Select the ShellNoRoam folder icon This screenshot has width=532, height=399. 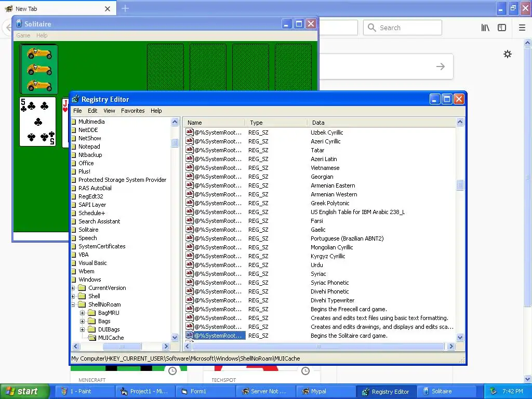[x=82, y=304]
